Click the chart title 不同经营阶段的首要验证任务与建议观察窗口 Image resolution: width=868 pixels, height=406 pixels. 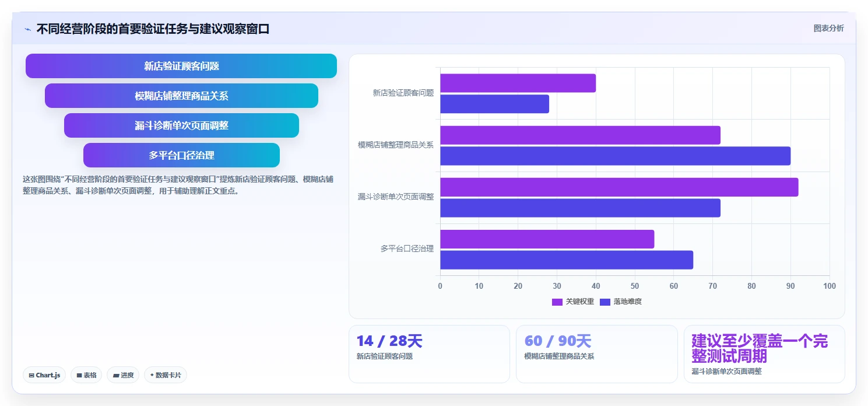153,29
